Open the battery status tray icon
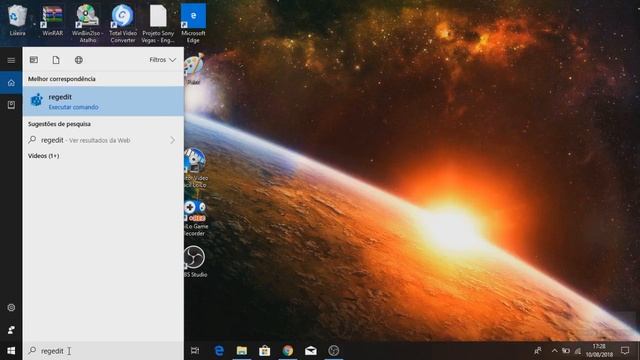Viewport: 640px width, 360px height. point(566,351)
